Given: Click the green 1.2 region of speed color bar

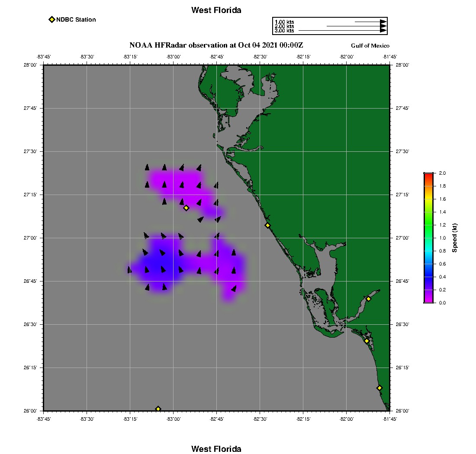Looking at the screenshot, I should (428, 225).
